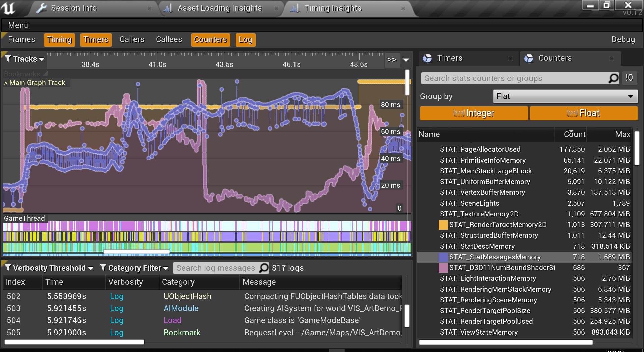Click the wrench icon on Session Info tab

pyautogui.click(x=41, y=8)
